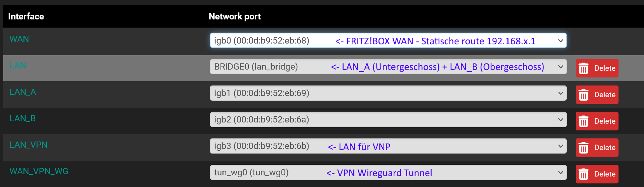This screenshot has width=644, height=187.
Task: Open LAN BRIDGE0 network port dropdown
Action: [x=388, y=67]
